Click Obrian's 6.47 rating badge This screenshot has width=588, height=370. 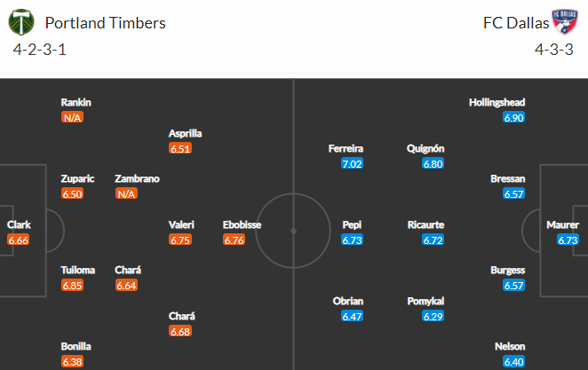click(x=352, y=316)
